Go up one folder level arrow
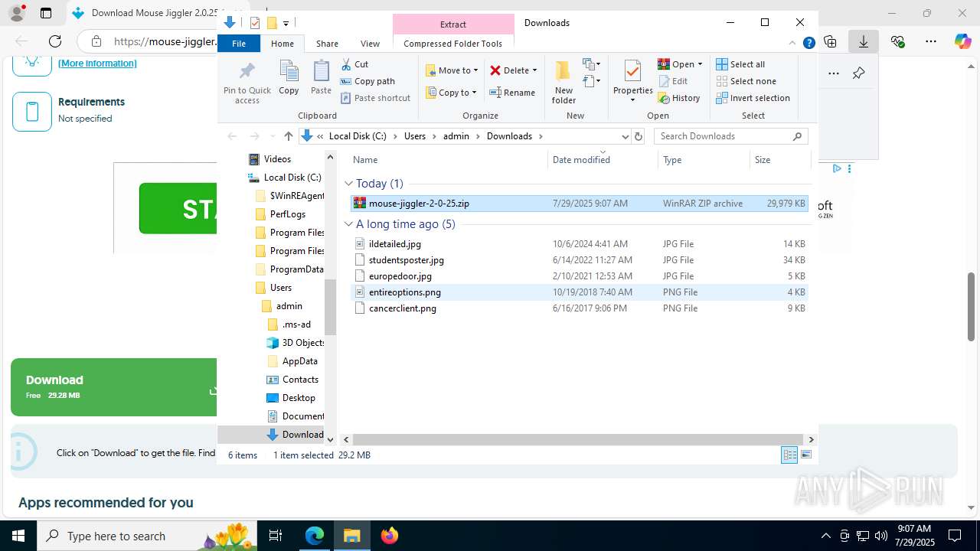The image size is (980, 551). [288, 136]
